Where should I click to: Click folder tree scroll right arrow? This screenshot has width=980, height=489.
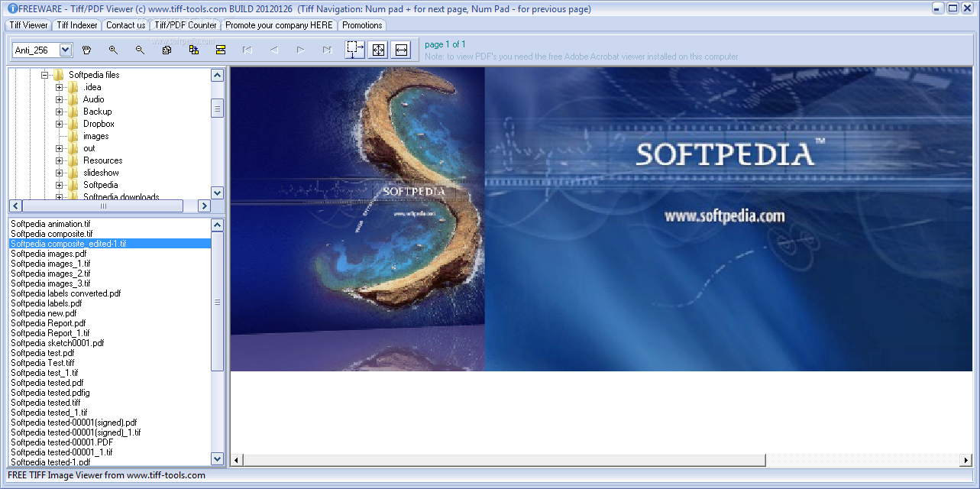(204, 206)
